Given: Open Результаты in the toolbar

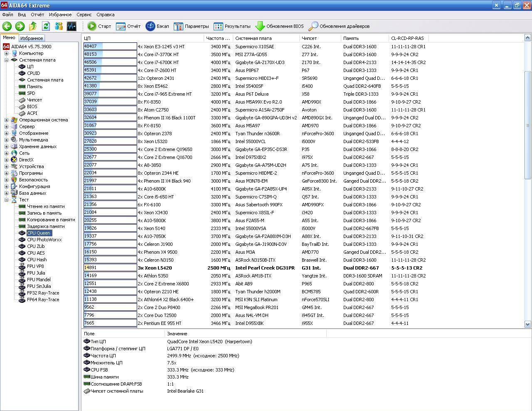Looking at the screenshot, I should click(232, 26).
